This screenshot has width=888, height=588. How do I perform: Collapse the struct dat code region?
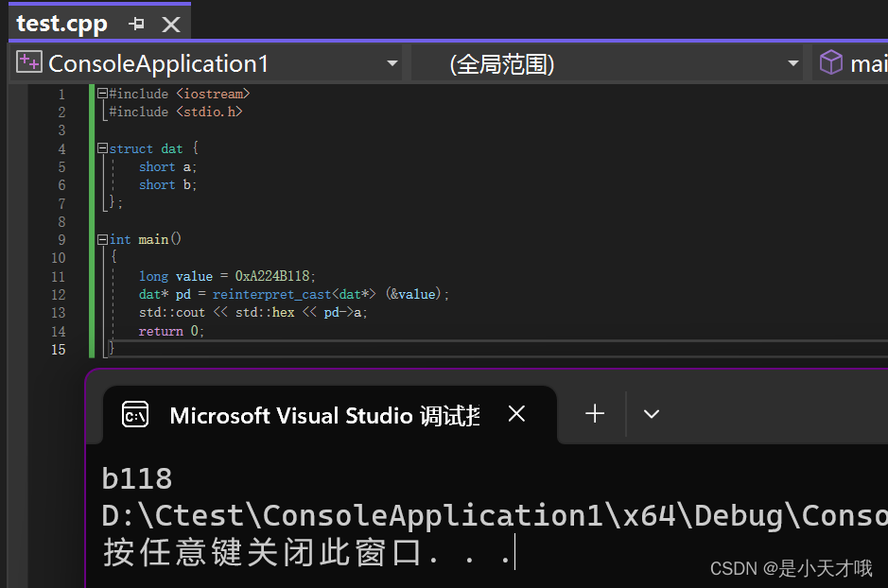pos(101,147)
